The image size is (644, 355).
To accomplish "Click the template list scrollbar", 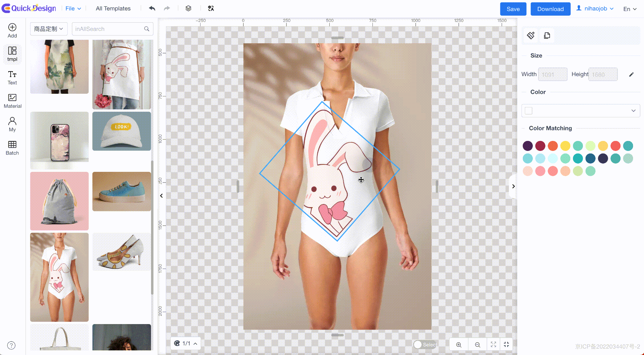I will tap(152, 228).
